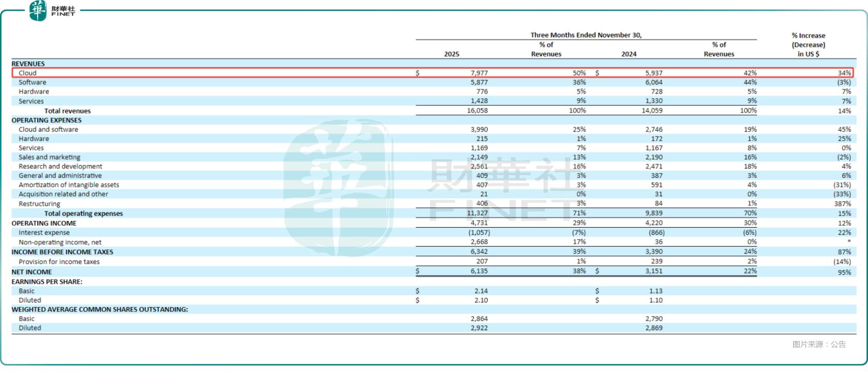Click the green FINET logo icon

tap(38, 10)
